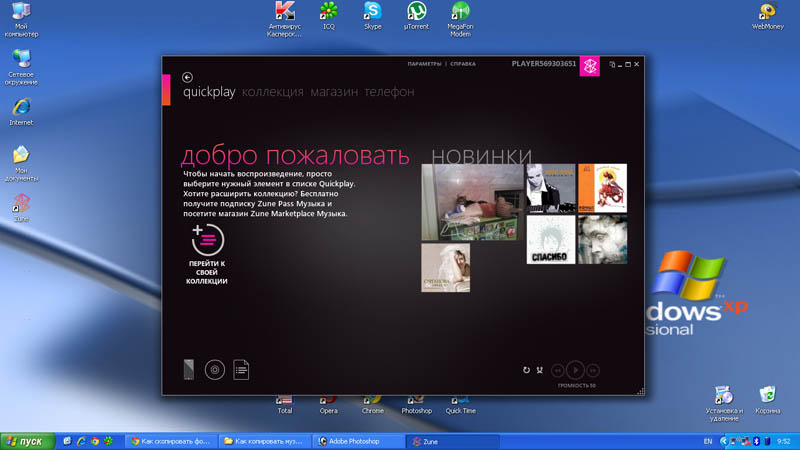Image resolution: width=800 pixels, height=450 pixels.
Task: Select the Zune desktop shortcut
Action: [x=21, y=208]
